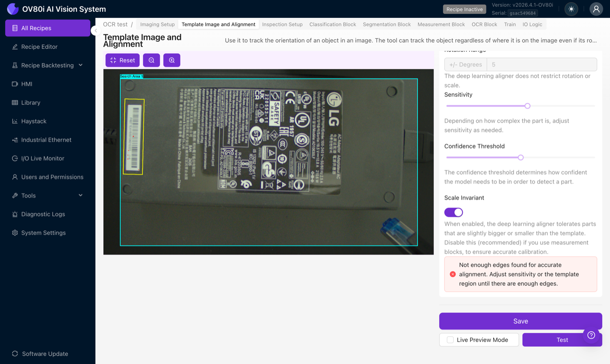Screen dimensions: 610x364
Task: Select the zoom out tool
Action: click(x=151, y=60)
